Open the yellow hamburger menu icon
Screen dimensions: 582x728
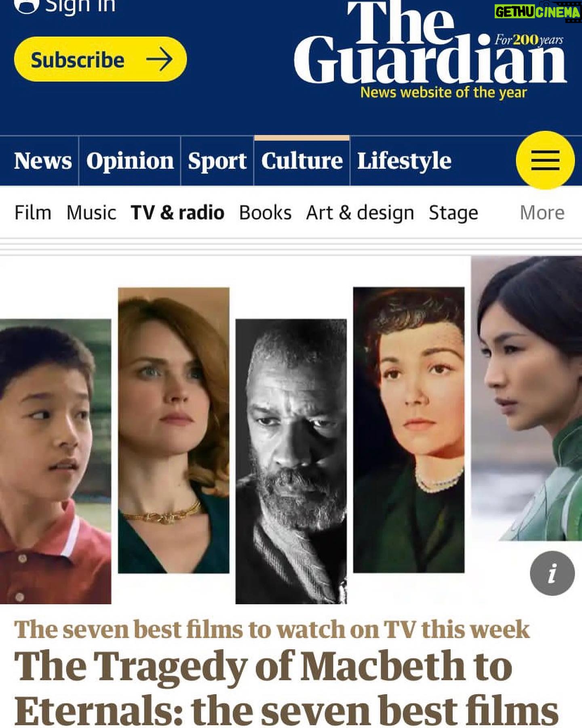(545, 160)
